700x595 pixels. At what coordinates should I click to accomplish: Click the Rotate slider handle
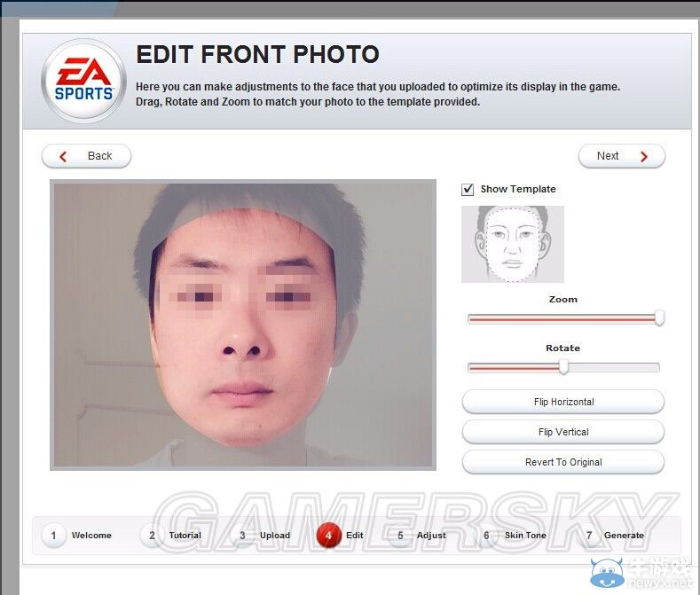pyautogui.click(x=564, y=366)
